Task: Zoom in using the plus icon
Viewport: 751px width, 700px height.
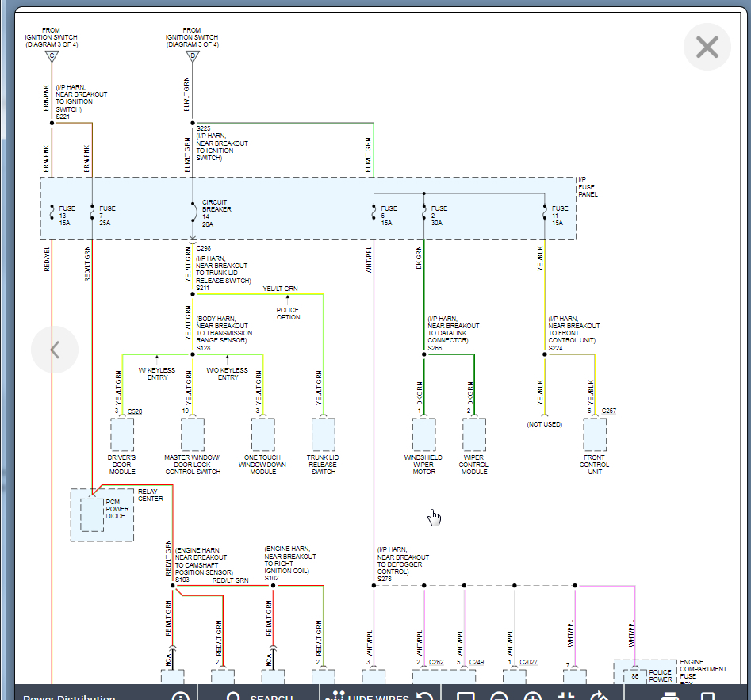Action: [533, 697]
